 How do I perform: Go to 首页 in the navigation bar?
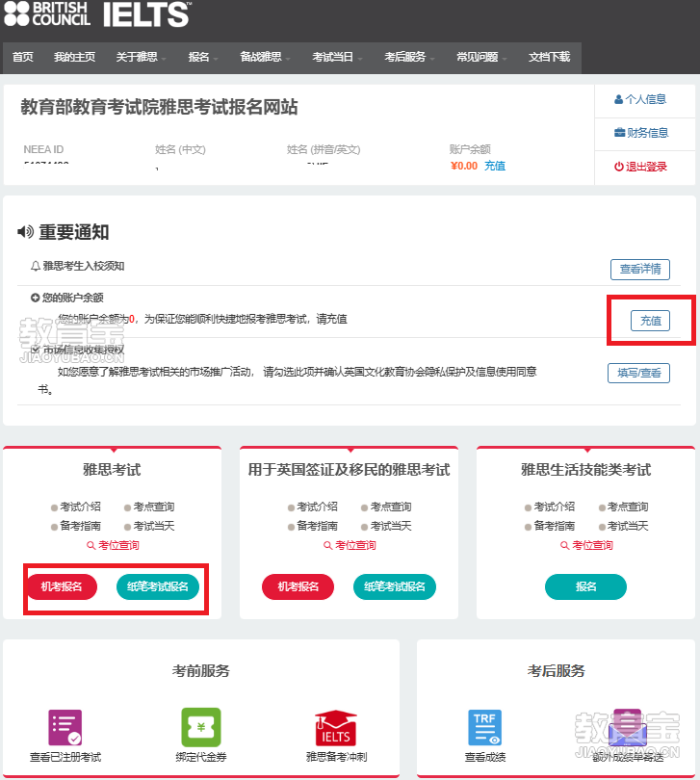point(23,57)
